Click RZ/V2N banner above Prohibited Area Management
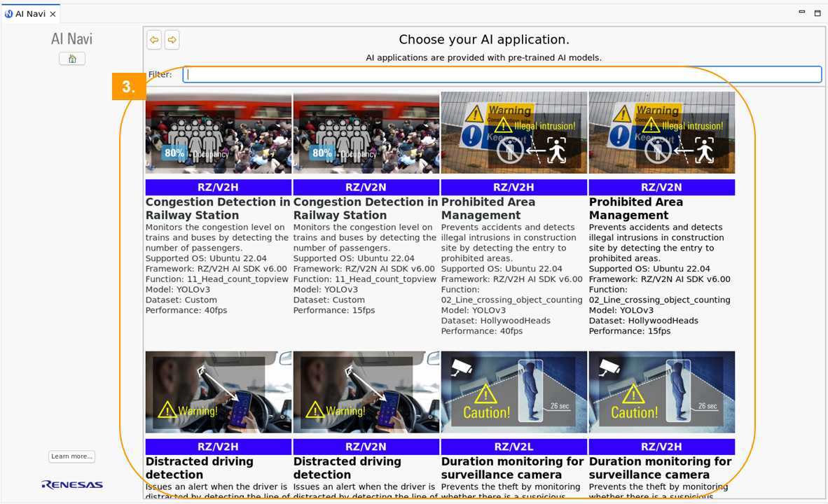This screenshot has width=828, height=504. (x=662, y=188)
